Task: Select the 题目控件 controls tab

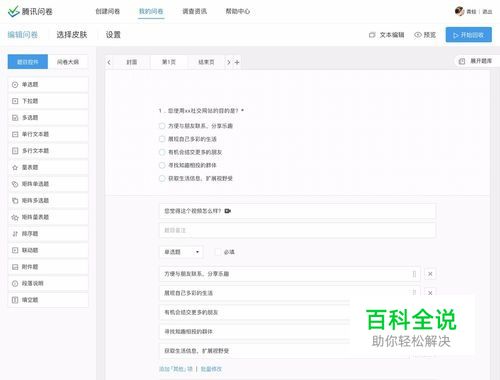Action: [28, 62]
